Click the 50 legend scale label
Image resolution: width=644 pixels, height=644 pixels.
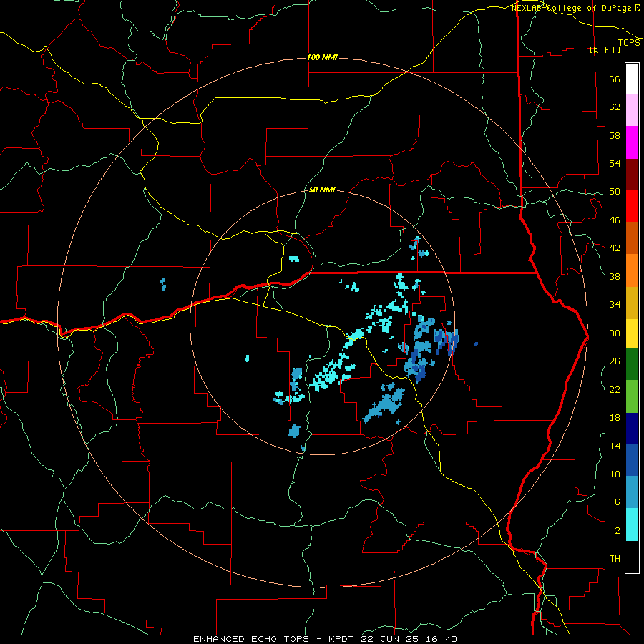pos(615,192)
